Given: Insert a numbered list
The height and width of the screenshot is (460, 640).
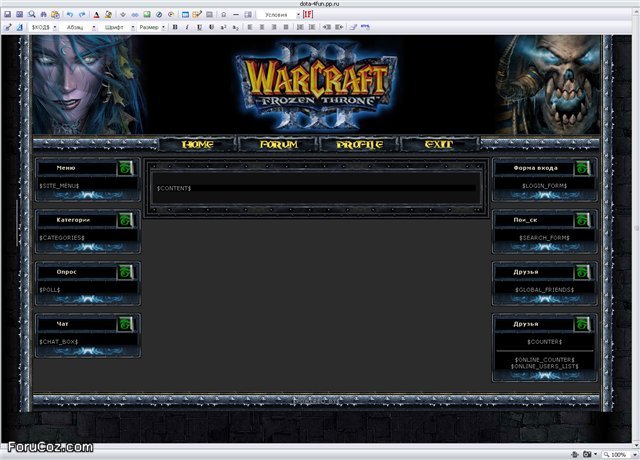Looking at the screenshot, I should click(x=300, y=27).
